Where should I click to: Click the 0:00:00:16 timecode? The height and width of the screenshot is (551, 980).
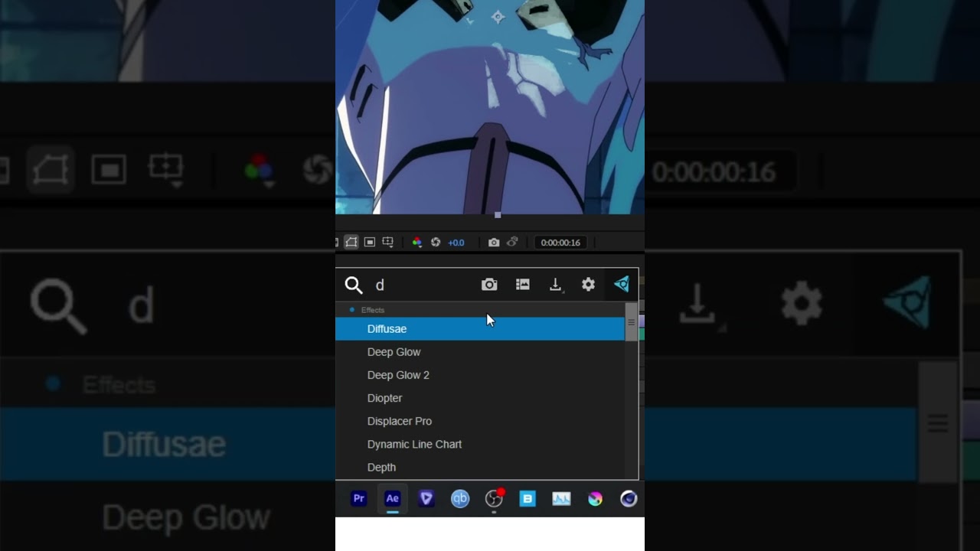560,243
